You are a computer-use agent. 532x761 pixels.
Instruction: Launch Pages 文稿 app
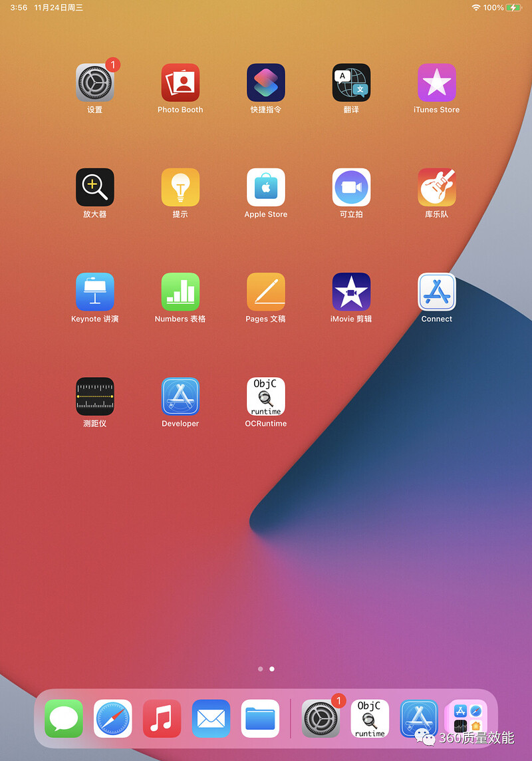[266, 291]
